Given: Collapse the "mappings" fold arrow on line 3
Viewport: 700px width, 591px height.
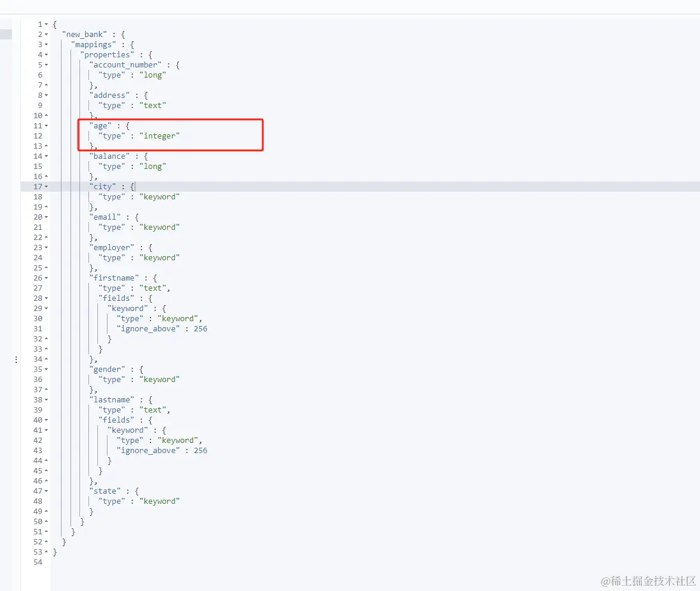Looking at the screenshot, I should coord(47,45).
